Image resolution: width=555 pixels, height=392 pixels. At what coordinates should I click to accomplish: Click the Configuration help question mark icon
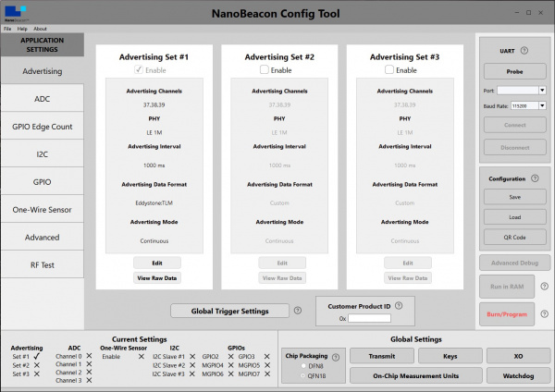[x=535, y=178]
